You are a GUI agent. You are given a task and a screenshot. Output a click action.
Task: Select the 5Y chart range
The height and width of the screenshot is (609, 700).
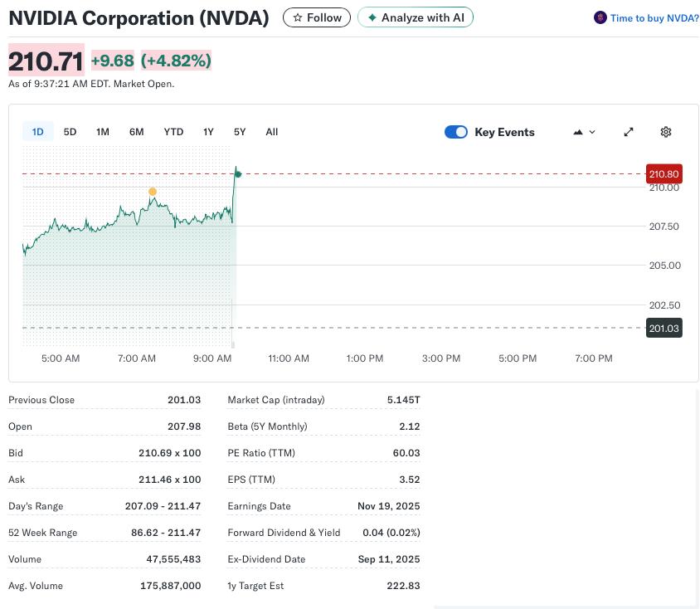pyautogui.click(x=240, y=132)
